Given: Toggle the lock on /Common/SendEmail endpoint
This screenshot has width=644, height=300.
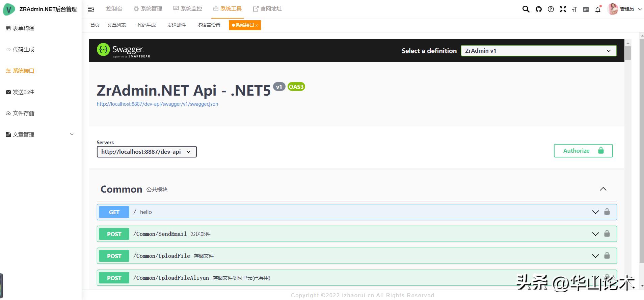Looking at the screenshot, I should point(607,234).
